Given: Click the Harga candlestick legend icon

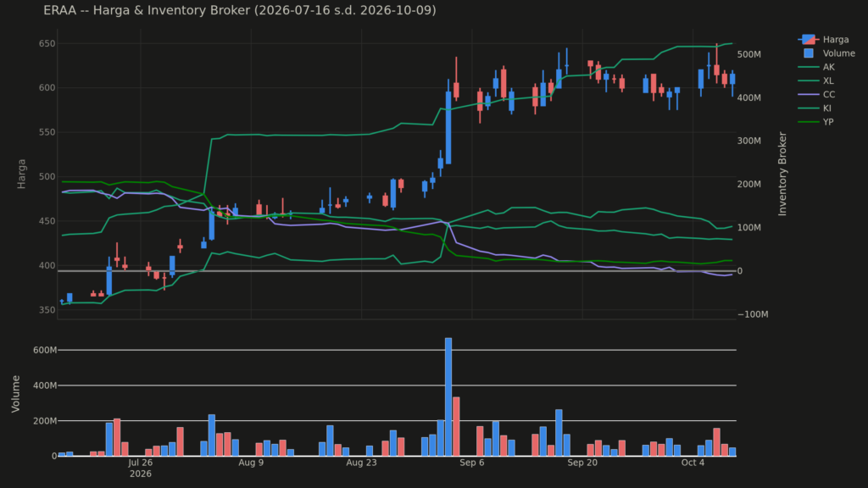Looking at the screenshot, I should (x=808, y=39).
